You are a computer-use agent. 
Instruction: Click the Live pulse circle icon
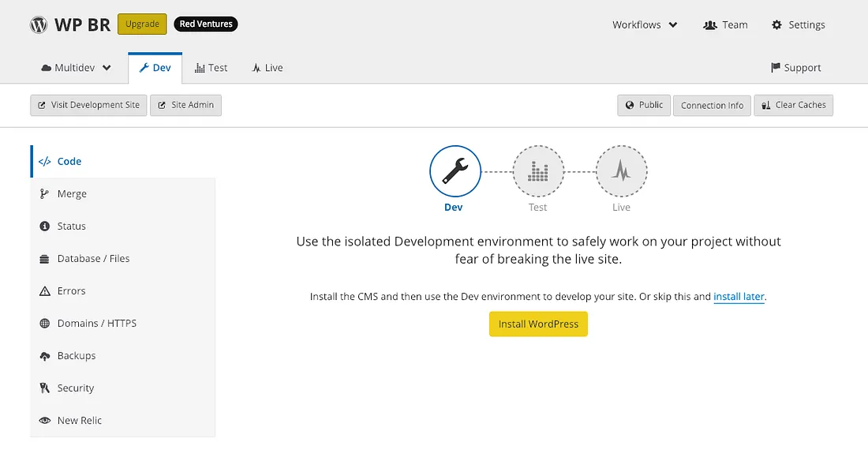point(621,171)
